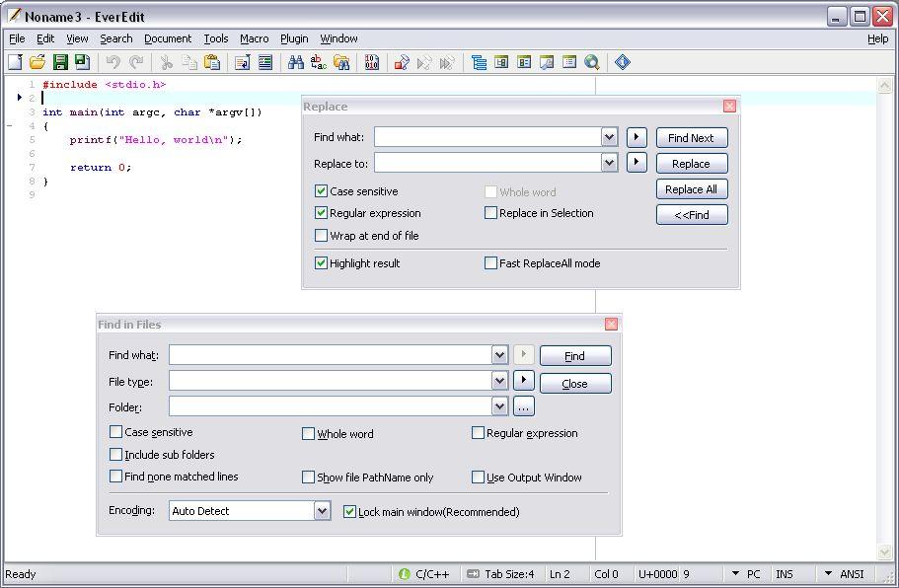Expand Find what dropdown in Replace dialog
The width and height of the screenshot is (899, 588).
point(610,137)
